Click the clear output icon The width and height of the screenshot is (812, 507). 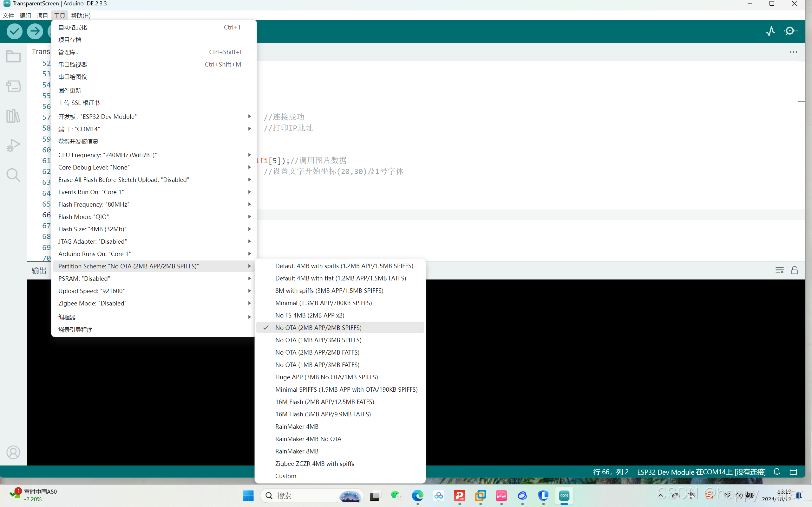pos(779,270)
